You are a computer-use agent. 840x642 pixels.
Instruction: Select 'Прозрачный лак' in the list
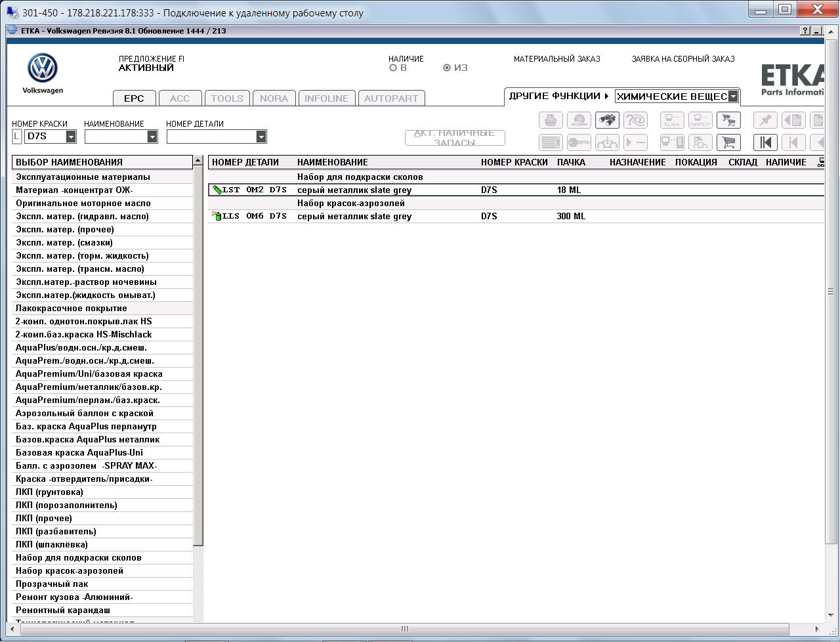pyautogui.click(x=103, y=584)
